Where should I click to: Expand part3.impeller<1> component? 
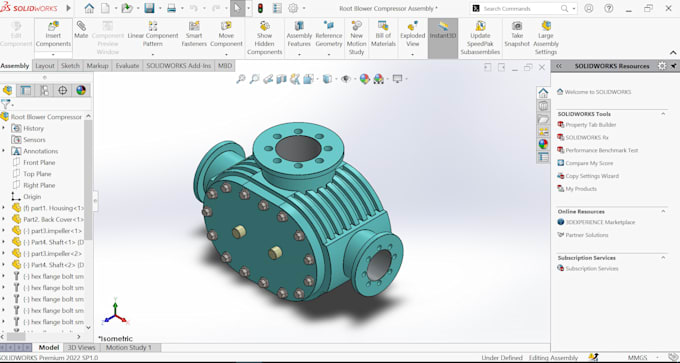[3, 230]
